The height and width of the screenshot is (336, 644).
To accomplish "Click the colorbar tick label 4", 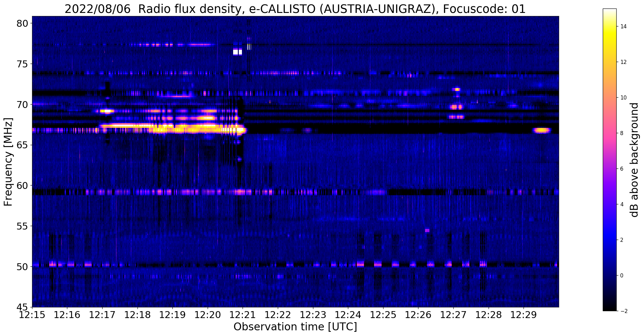I will [621, 204].
